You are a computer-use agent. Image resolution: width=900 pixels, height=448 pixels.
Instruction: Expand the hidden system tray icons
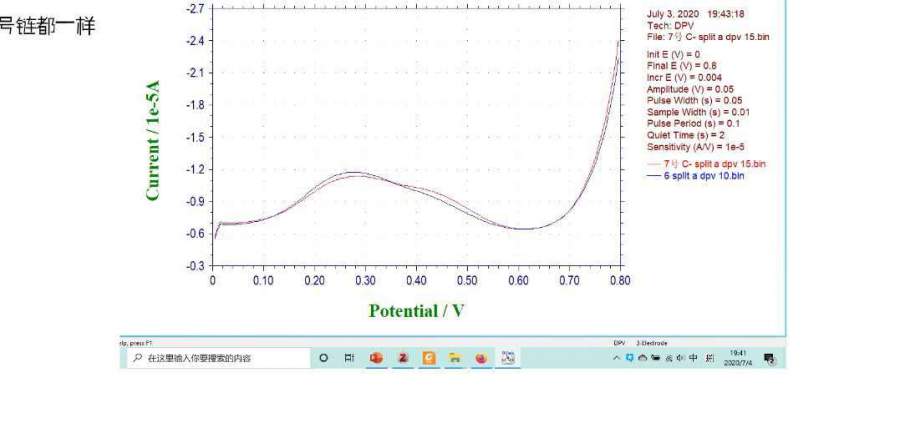point(617,358)
